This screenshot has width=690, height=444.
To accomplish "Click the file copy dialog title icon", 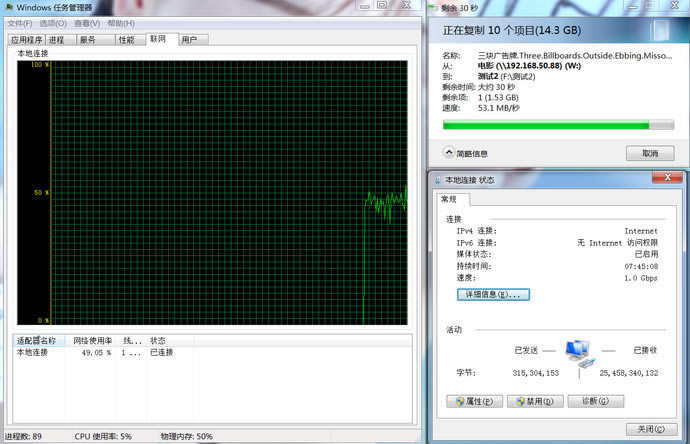I will 435,8.
